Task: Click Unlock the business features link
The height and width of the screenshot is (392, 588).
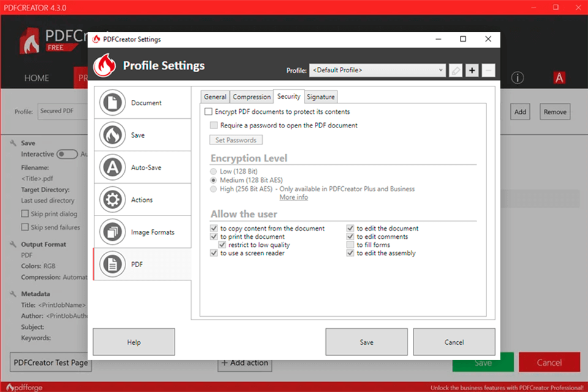Action: coord(507,388)
